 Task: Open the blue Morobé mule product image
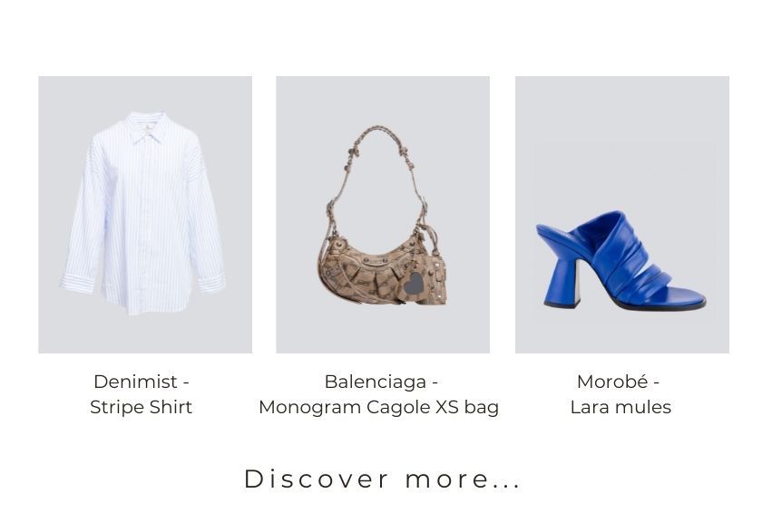coord(622,215)
